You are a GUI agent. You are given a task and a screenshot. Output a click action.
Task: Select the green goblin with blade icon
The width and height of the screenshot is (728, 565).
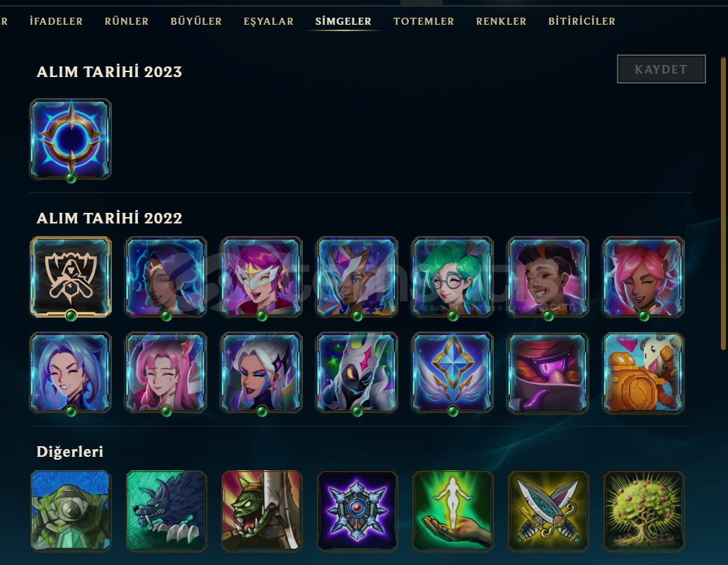pos(262,511)
